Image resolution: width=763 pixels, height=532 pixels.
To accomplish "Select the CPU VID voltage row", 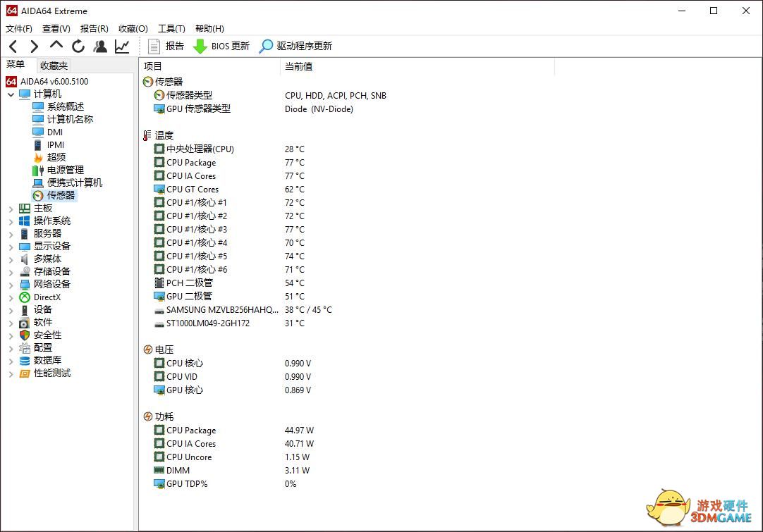I will point(176,376).
